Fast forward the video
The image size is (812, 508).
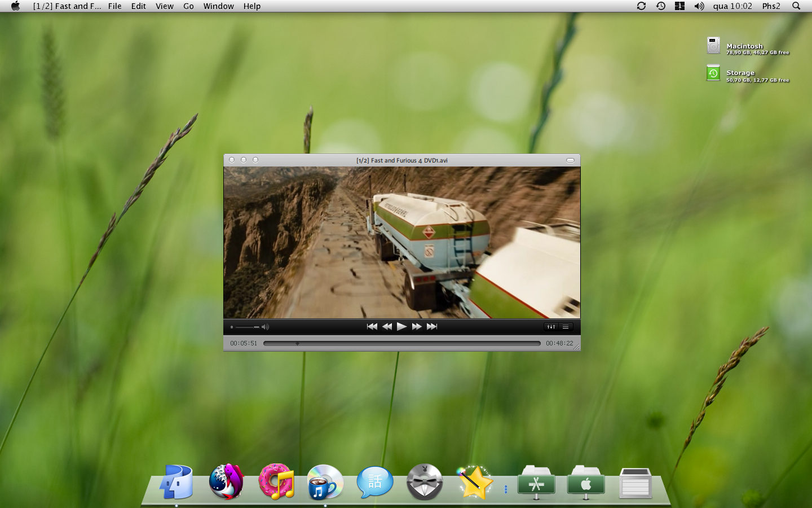click(x=417, y=326)
